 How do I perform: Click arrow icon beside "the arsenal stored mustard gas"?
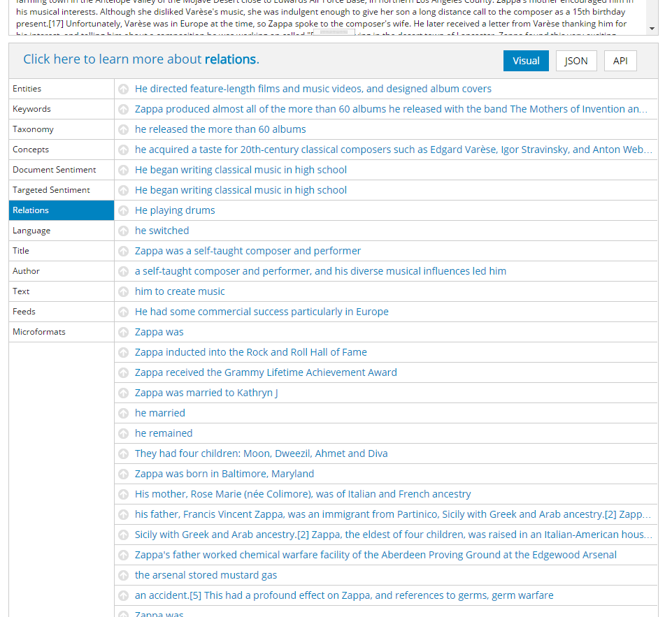coord(124,576)
